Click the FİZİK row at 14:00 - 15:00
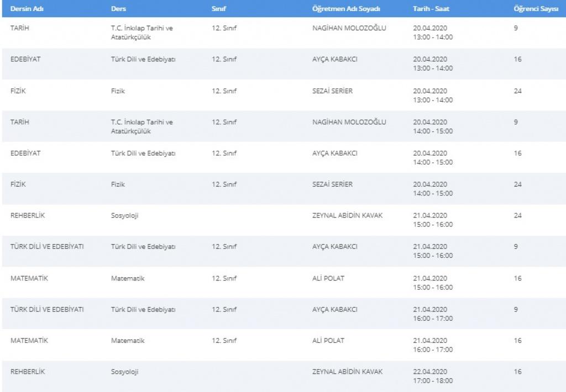Image resolution: width=566 pixels, height=392 pixels. pos(283,189)
